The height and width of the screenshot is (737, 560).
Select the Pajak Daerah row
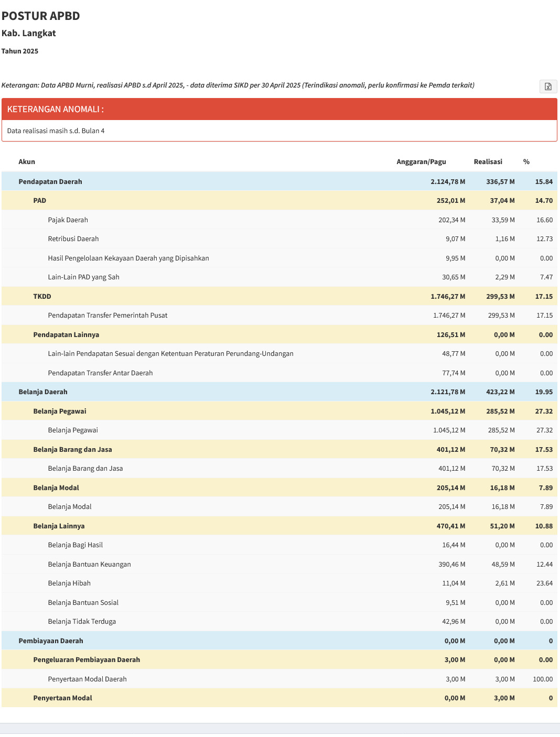pyautogui.click(x=279, y=220)
